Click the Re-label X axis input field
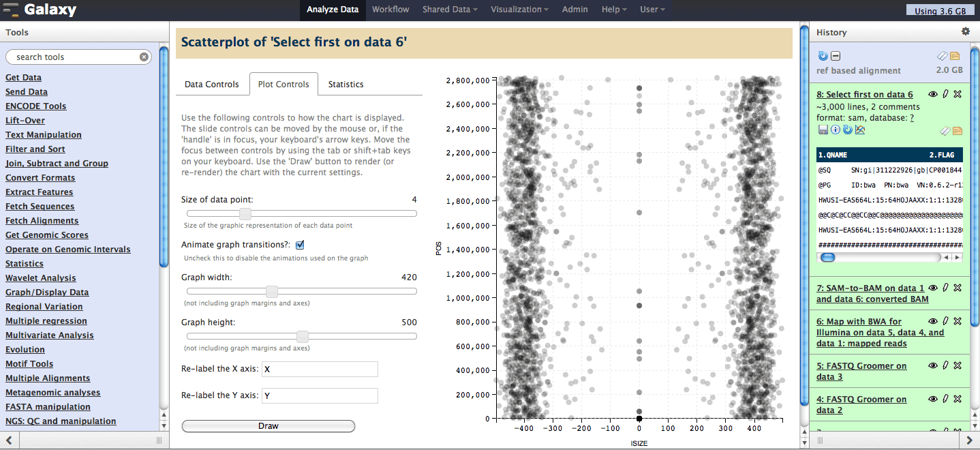This screenshot has width=980, height=450. 319,369
